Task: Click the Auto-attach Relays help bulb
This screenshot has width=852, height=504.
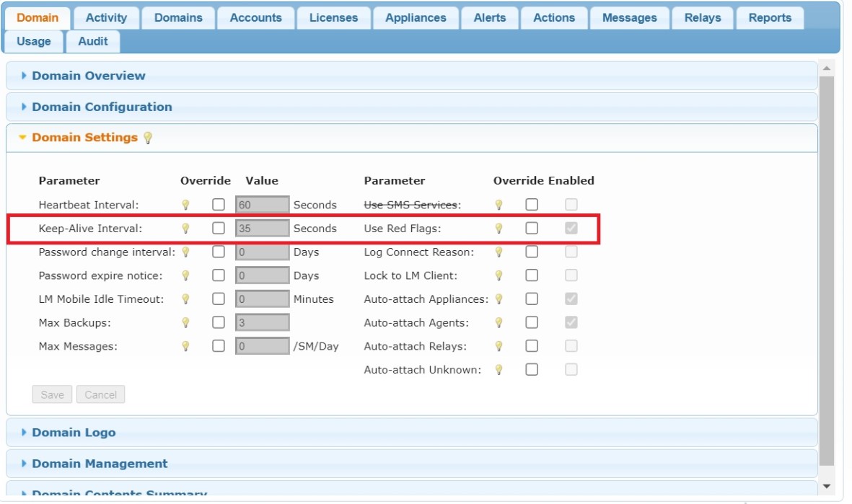Action: (x=499, y=346)
